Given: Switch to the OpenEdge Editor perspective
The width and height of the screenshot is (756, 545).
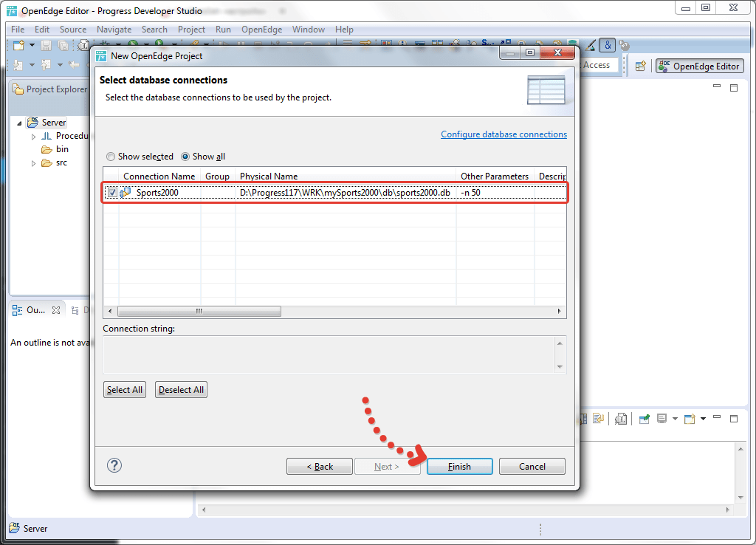Looking at the screenshot, I should pyautogui.click(x=700, y=66).
